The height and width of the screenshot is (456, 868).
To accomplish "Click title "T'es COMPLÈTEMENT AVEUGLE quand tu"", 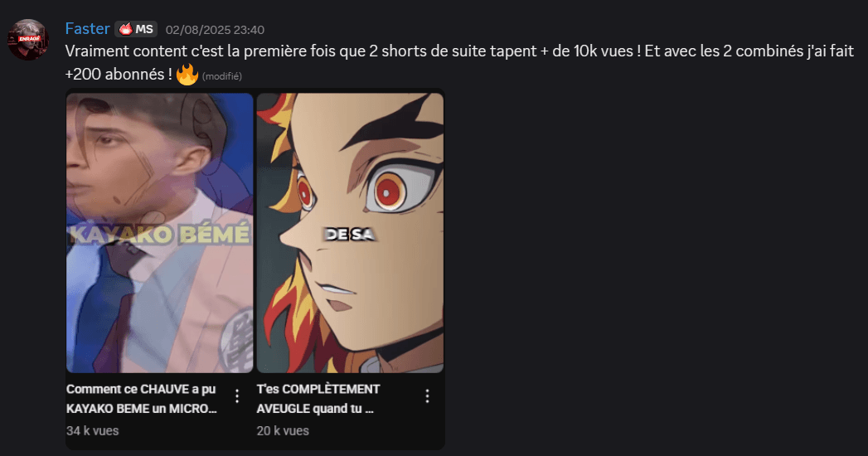I will (318, 399).
